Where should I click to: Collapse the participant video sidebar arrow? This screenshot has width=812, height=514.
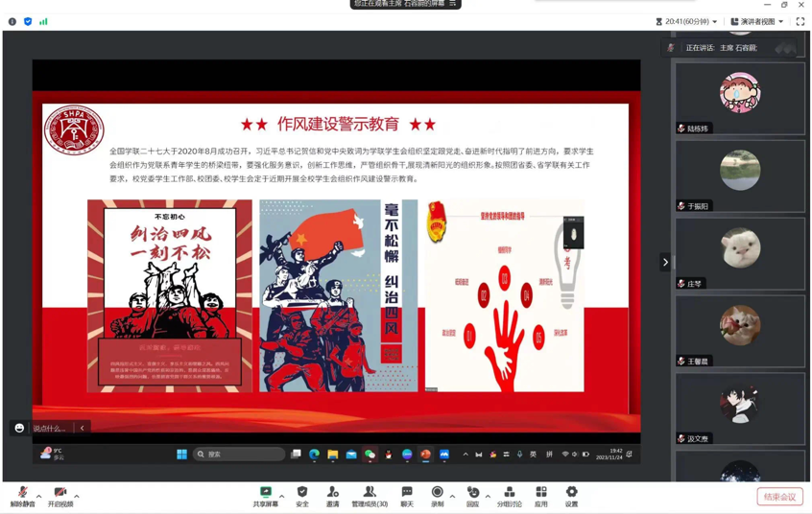point(665,262)
